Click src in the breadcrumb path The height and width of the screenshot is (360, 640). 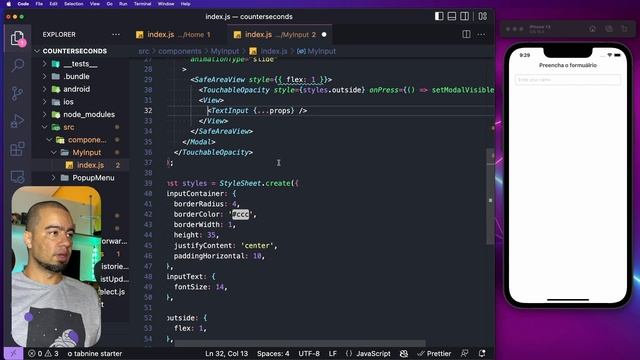point(144,51)
